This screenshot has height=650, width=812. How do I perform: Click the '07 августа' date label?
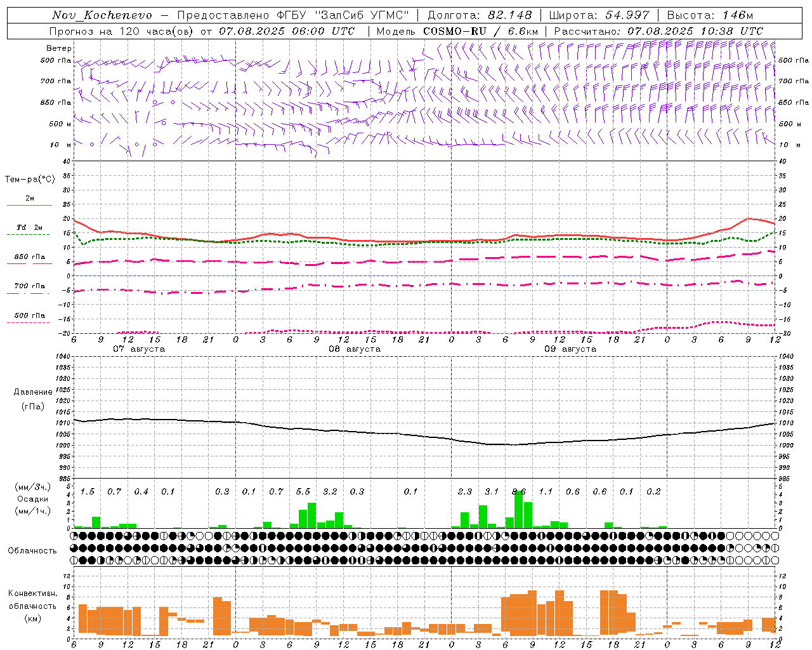(x=139, y=349)
